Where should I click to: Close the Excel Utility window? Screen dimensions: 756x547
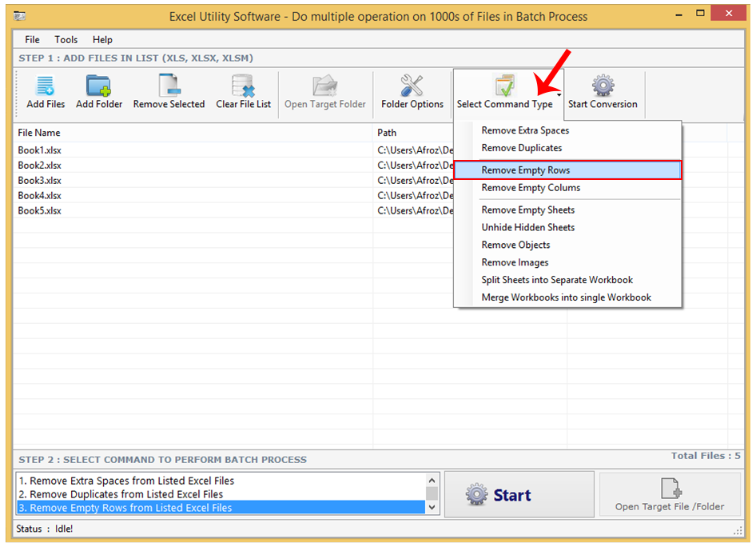[729, 14]
